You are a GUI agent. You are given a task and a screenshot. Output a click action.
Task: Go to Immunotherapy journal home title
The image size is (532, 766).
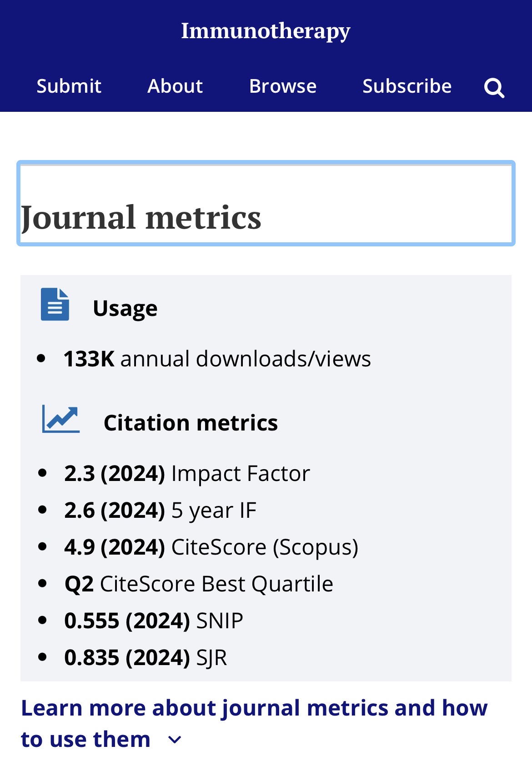click(266, 31)
